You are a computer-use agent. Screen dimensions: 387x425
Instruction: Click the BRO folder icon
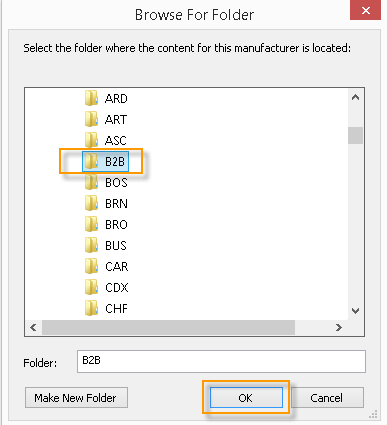coord(91,224)
